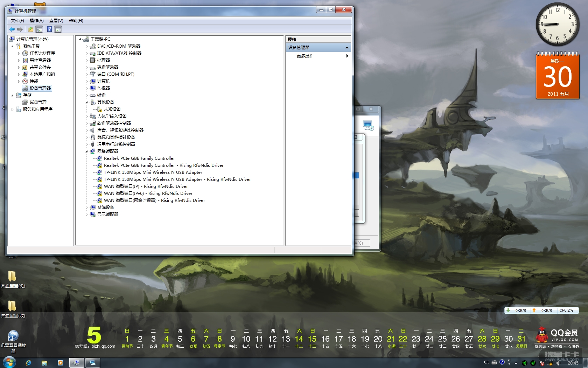Screen dimensions: 588x368
Task: Open Windows Explorer folder on taskbar
Action: [x=44, y=363]
